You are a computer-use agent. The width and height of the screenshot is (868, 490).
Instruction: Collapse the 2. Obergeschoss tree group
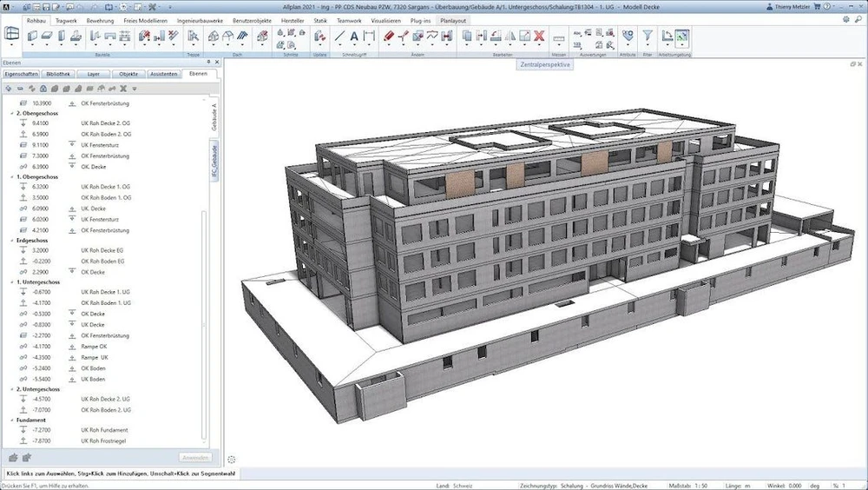[x=11, y=114]
